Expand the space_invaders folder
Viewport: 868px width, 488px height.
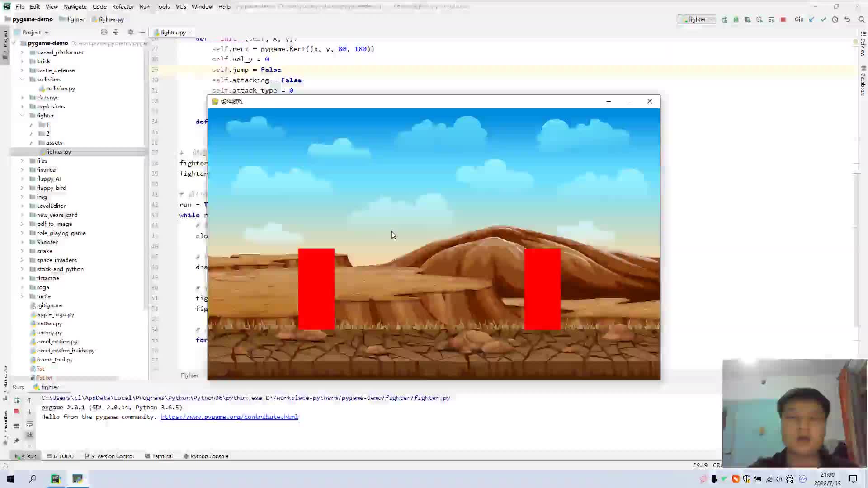click(22, 260)
